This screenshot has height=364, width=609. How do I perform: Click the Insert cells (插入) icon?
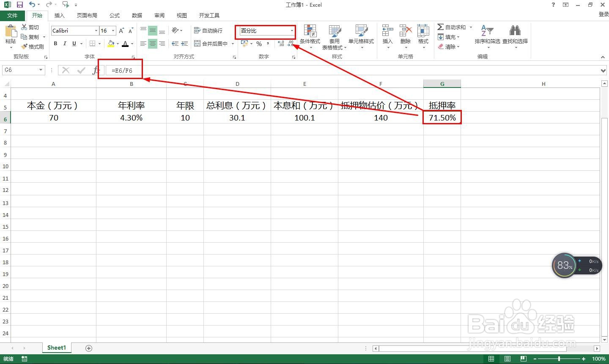click(387, 31)
